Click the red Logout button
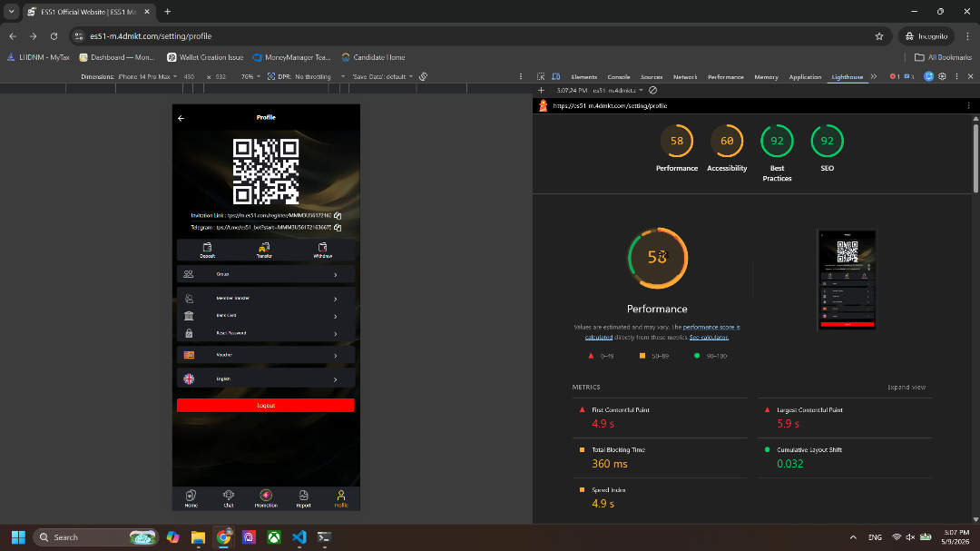This screenshot has height=551, width=980. coord(266,405)
